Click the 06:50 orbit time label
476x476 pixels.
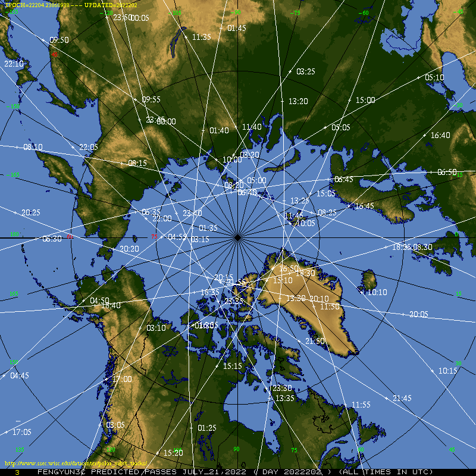point(447,172)
